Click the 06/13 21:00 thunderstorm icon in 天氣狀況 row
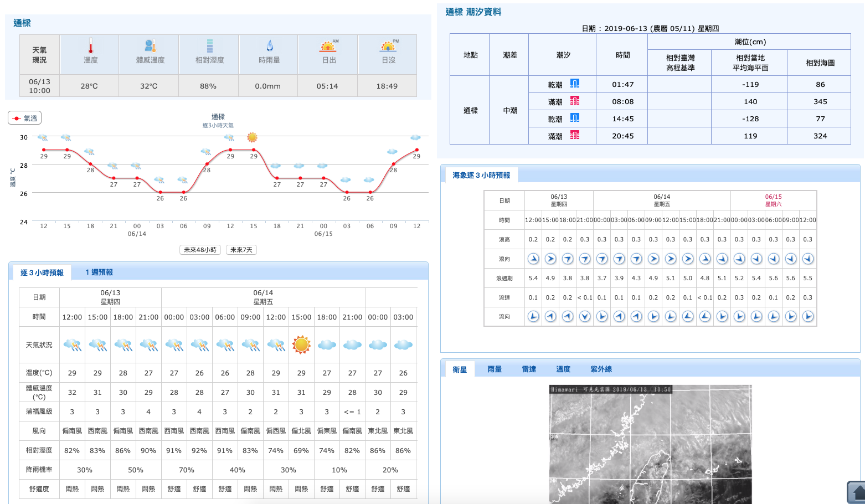865x504 pixels. (148, 345)
